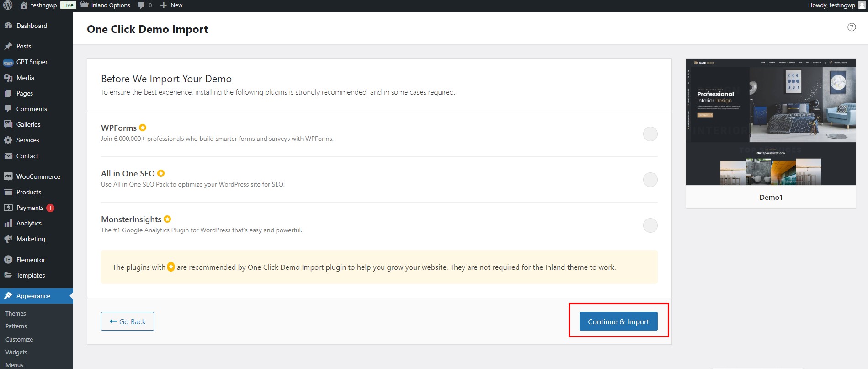Screen dimensions: 868x369
Task: Click the Templates folder icon
Action: [x=8, y=275]
